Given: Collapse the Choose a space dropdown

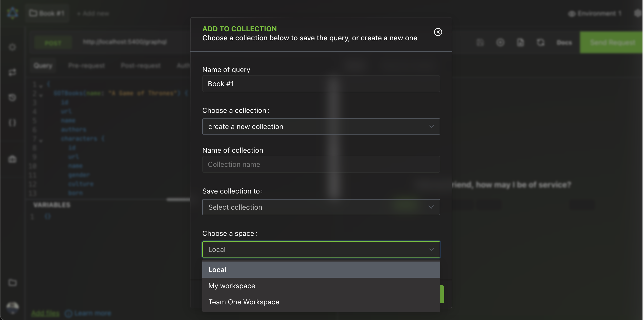Looking at the screenshot, I should point(321,249).
